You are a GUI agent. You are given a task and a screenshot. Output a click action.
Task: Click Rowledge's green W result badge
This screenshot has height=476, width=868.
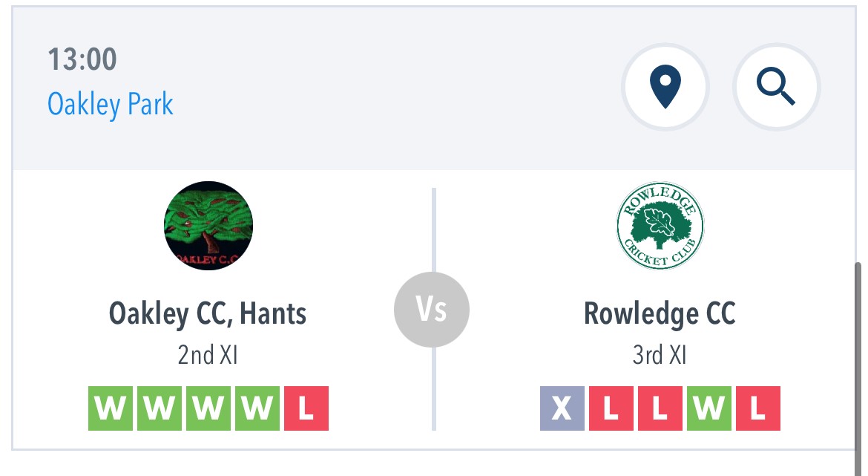(709, 408)
